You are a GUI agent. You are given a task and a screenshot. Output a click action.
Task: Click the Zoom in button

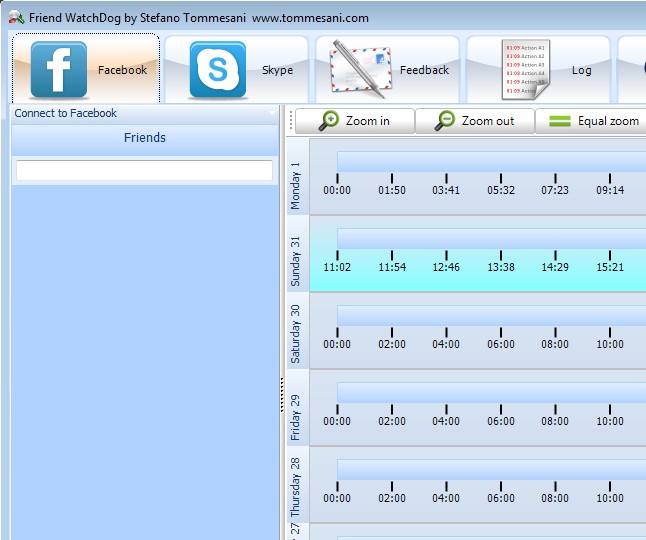pyautogui.click(x=355, y=121)
